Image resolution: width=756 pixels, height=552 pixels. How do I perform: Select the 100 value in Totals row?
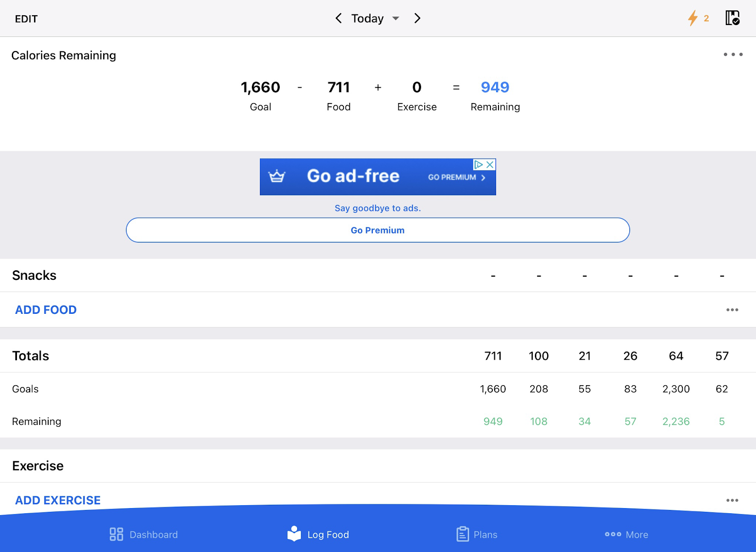tap(539, 356)
